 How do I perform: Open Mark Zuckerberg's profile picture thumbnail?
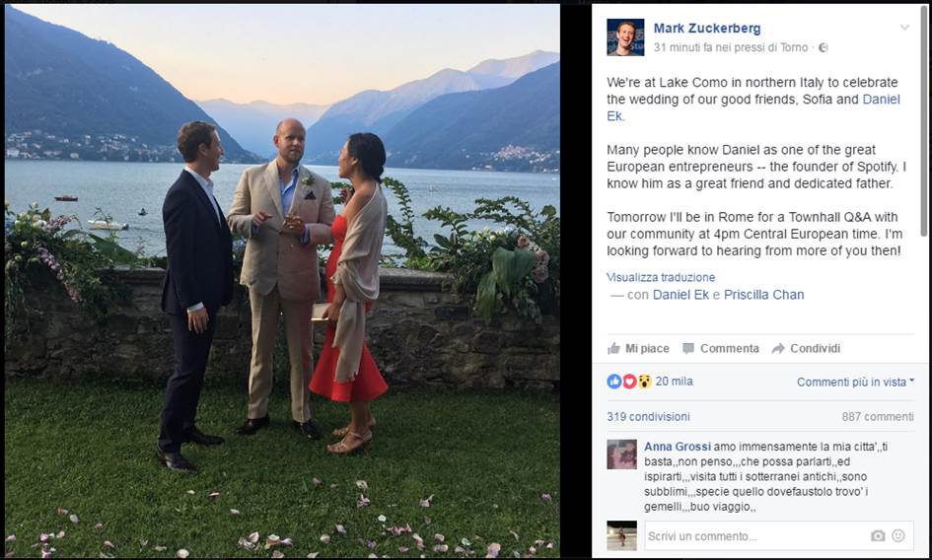point(625,37)
